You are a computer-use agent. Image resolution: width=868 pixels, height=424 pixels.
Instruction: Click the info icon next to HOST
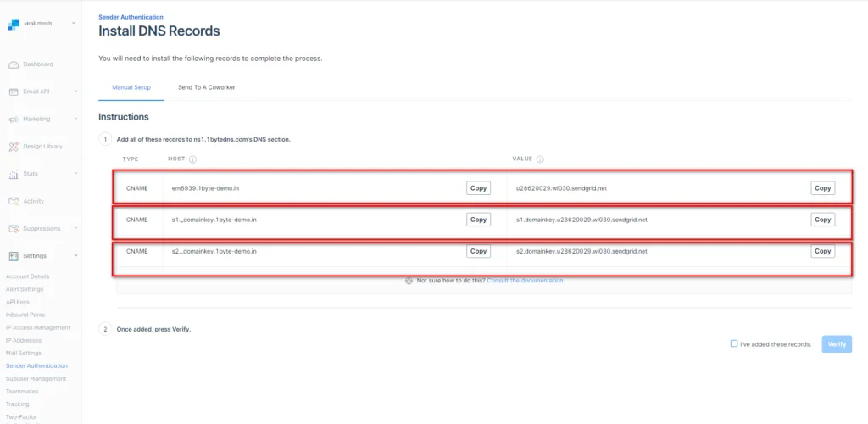pos(192,159)
